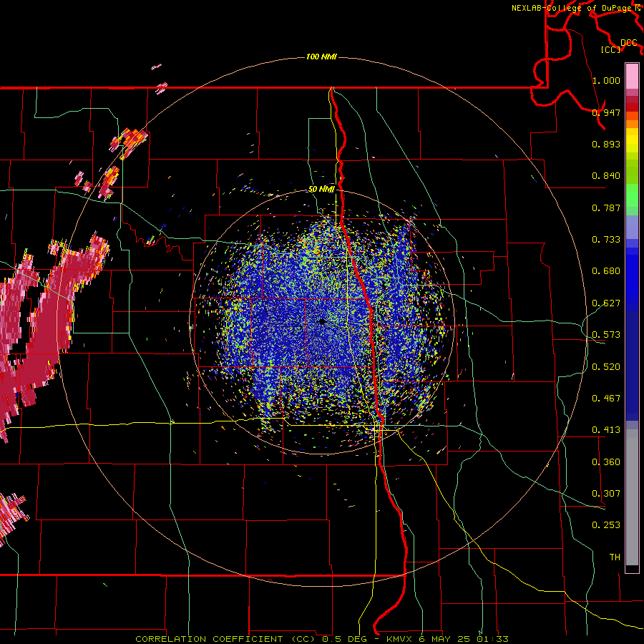Select the 0.467 legend value

click(606, 399)
